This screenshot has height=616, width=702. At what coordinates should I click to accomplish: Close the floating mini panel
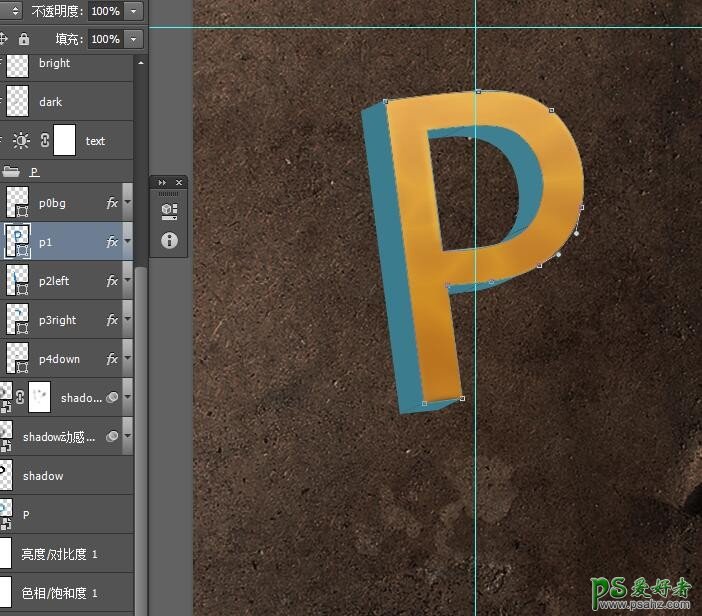179,183
